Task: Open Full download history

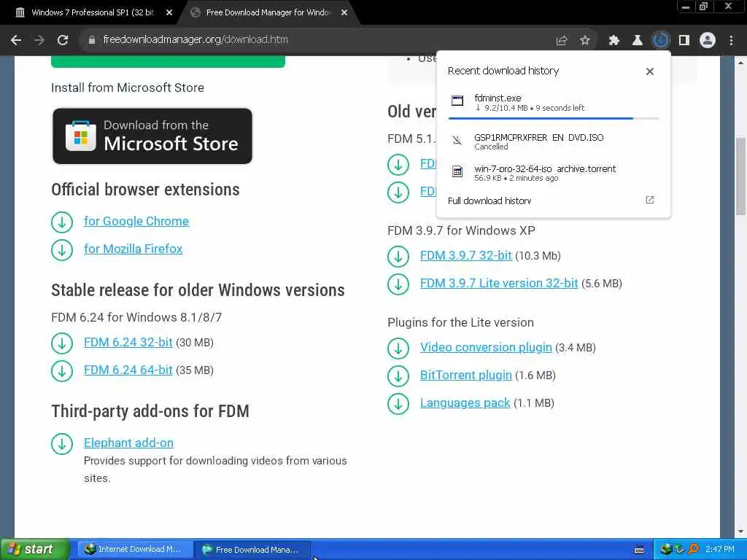Action: click(489, 201)
